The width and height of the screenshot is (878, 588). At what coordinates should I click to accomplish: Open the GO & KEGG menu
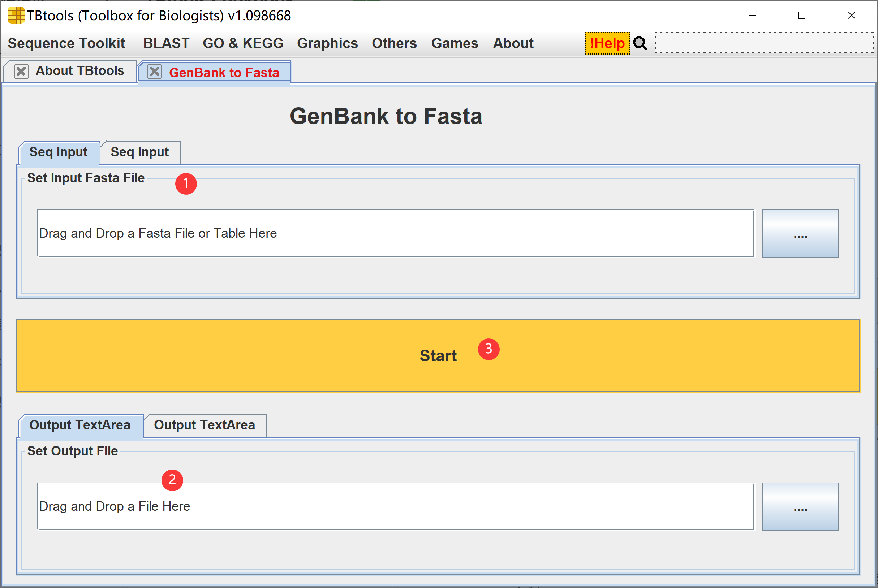point(243,43)
